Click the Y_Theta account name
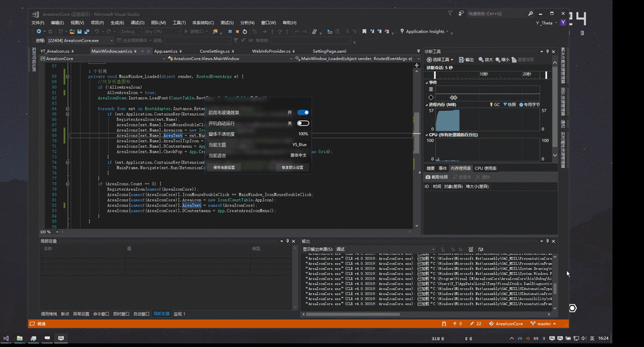This screenshot has height=347, width=644. 544,23
